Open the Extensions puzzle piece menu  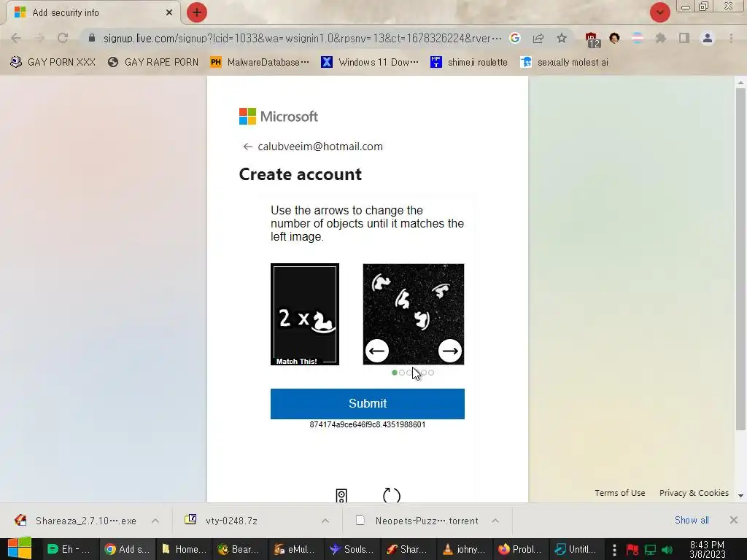[660, 38]
